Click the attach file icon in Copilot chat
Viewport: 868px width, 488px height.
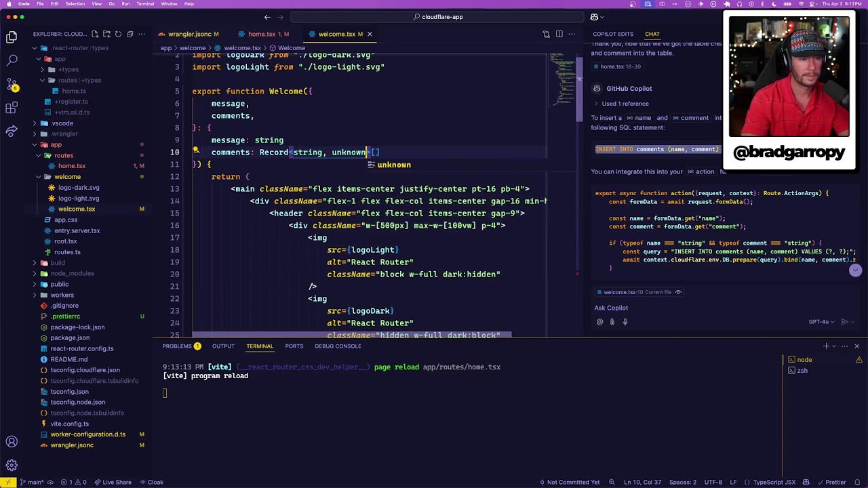pos(612,322)
